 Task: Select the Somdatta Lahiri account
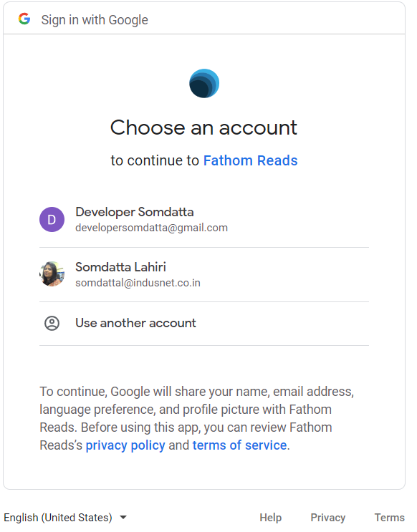(204, 274)
